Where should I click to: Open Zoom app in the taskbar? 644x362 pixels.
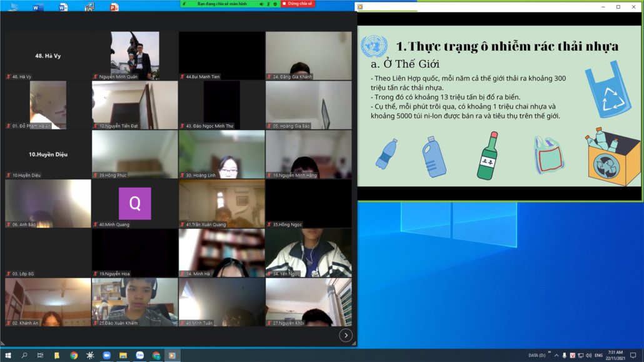click(x=107, y=355)
